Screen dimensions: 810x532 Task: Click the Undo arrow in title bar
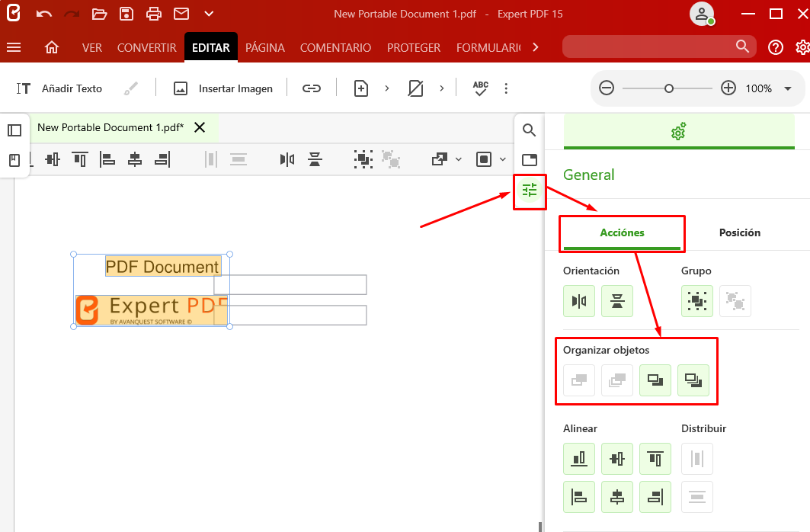pos(44,14)
